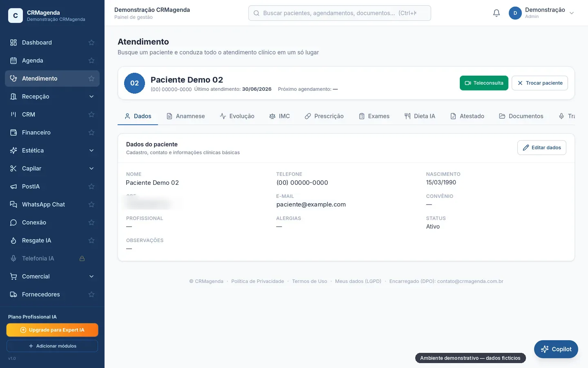Switch to the Anamnese tab
The width and height of the screenshot is (588, 368).
[186, 116]
